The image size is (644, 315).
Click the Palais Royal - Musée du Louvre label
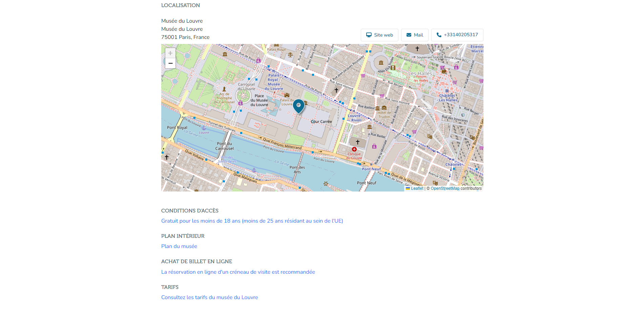tap(274, 82)
